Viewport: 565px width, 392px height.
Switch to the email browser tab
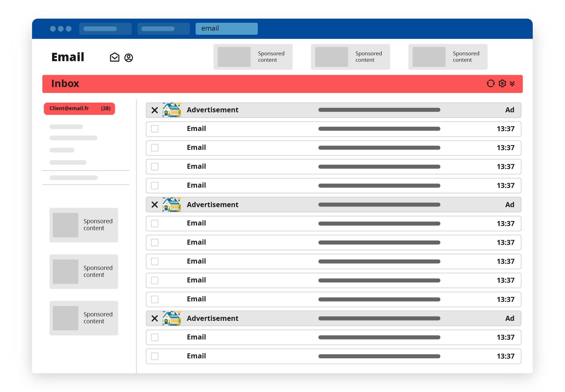click(226, 29)
